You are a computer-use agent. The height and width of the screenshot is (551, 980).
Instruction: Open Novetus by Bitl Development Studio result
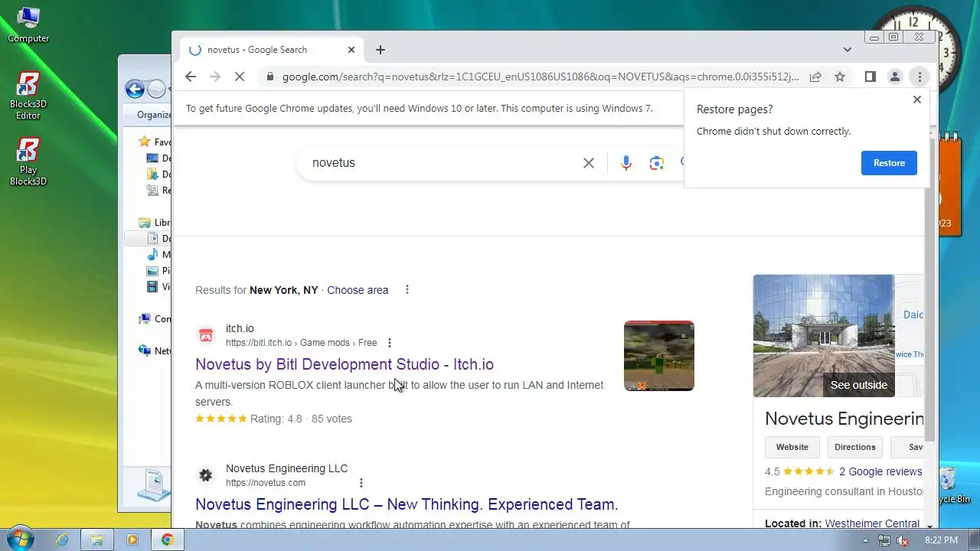point(345,364)
